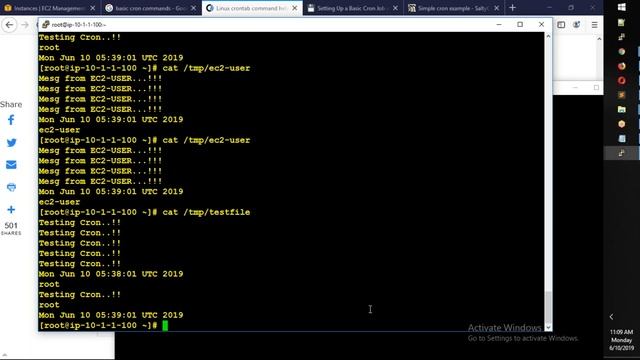Open the browser hamburger menu

pyautogui.click(x=594, y=25)
